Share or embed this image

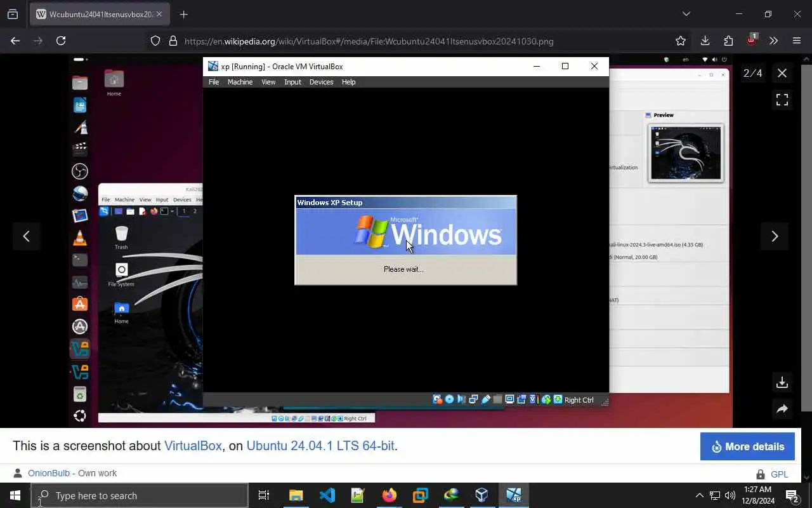(x=782, y=409)
